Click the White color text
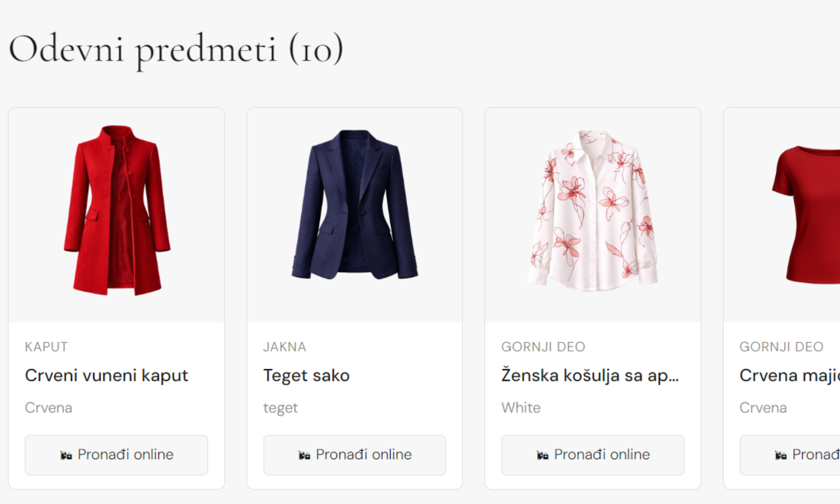This screenshot has width=840, height=504. point(521,408)
